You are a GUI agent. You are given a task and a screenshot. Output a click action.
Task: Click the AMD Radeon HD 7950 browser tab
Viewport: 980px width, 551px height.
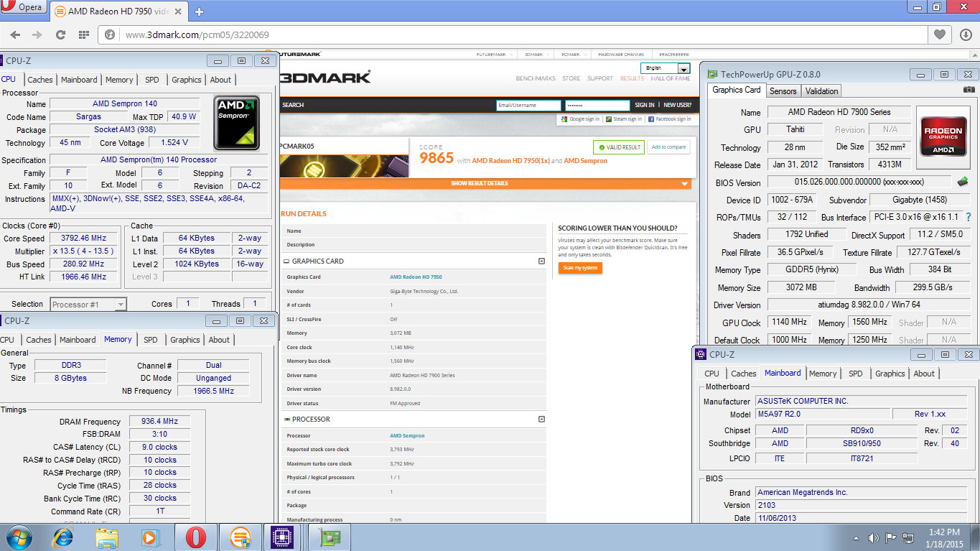(x=117, y=11)
